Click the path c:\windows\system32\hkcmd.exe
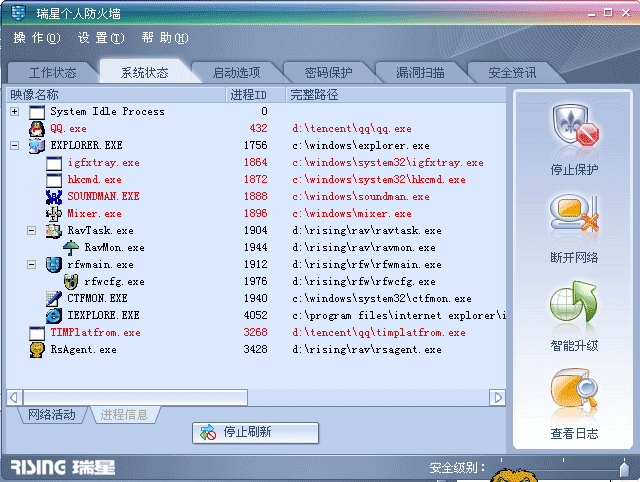 [x=379, y=180]
